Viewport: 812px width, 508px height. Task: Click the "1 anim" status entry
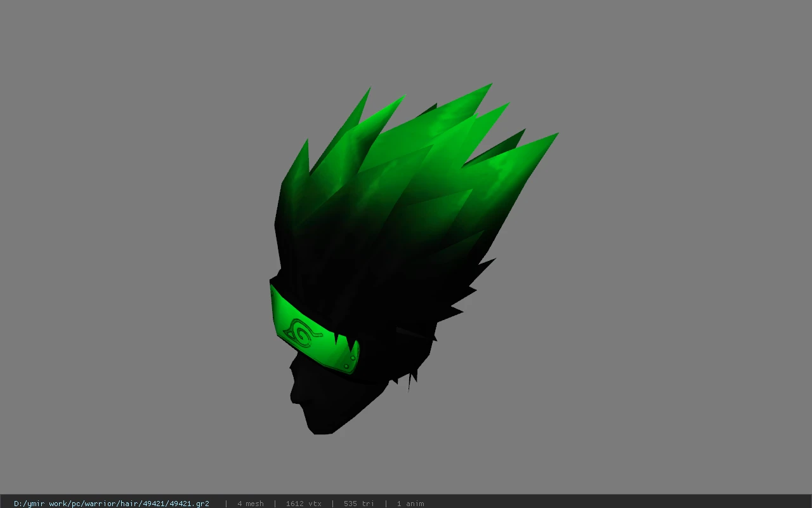tap(410, 504)
